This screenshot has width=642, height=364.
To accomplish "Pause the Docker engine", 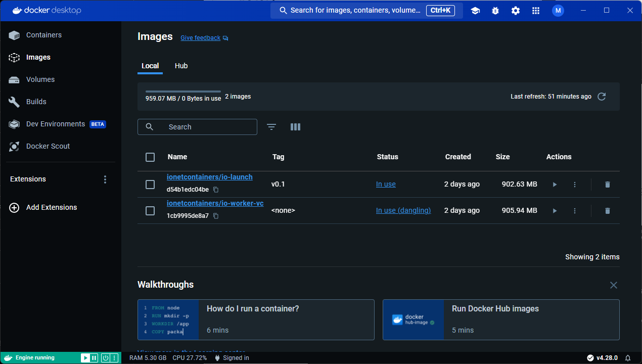I will [94, 358].
